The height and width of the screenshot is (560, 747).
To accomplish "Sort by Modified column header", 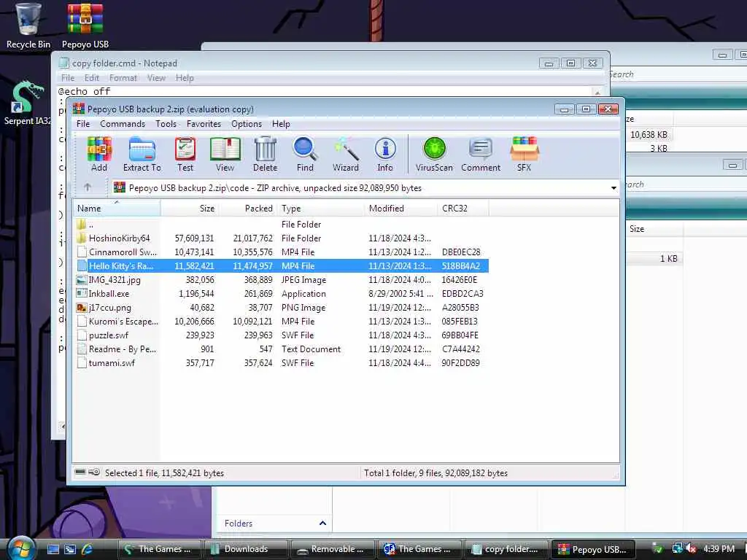I will (401, 208).
